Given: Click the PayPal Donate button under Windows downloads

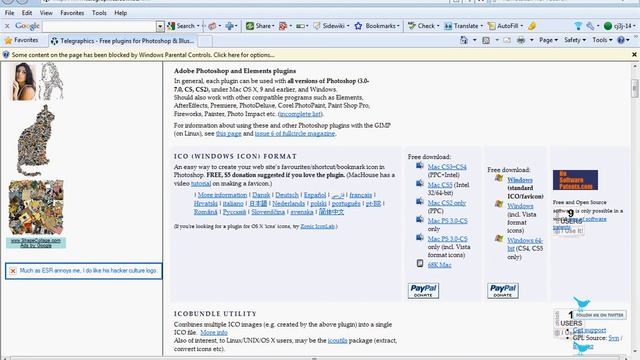Looking at the screenshot, I should [503, 291].
